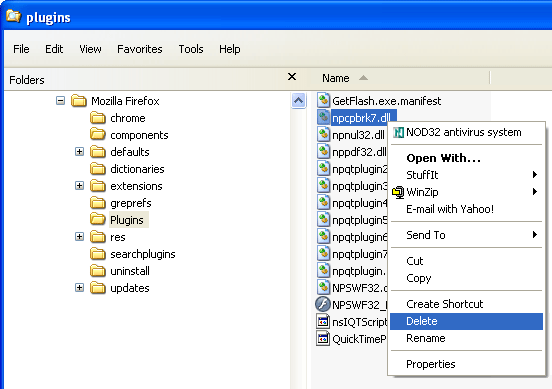Viewport: 552px width, 389px height.
Task: Collapse the Mozilla Firefox tree node
Action: [x=61, y=101]
